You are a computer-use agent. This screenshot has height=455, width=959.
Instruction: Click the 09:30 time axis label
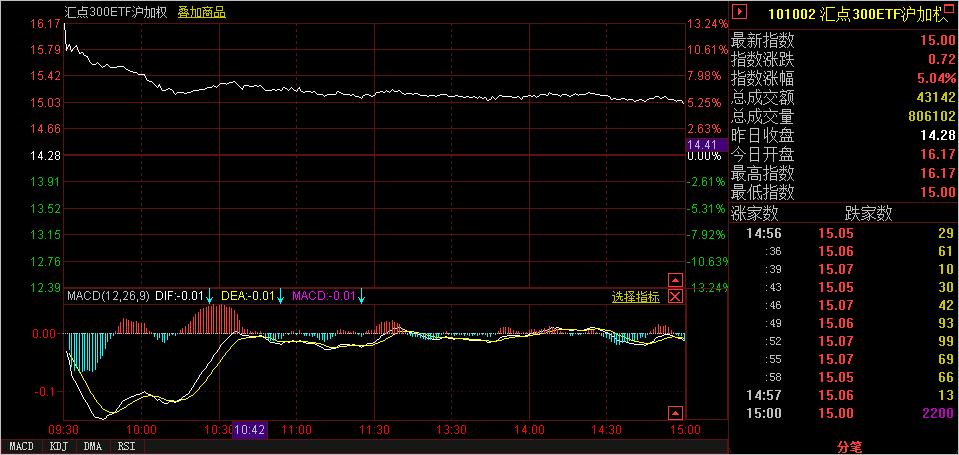(x=63, y=430)
